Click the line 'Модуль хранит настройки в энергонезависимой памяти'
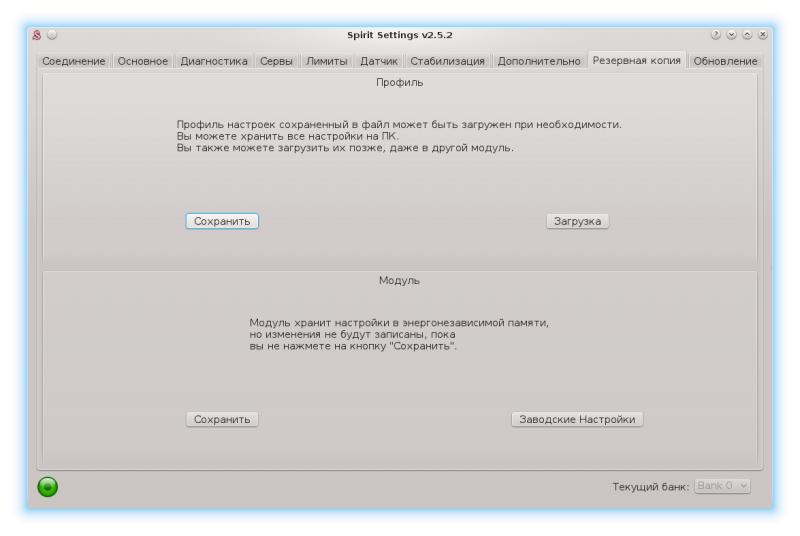 pyautogui.click(x=399, y=323)
